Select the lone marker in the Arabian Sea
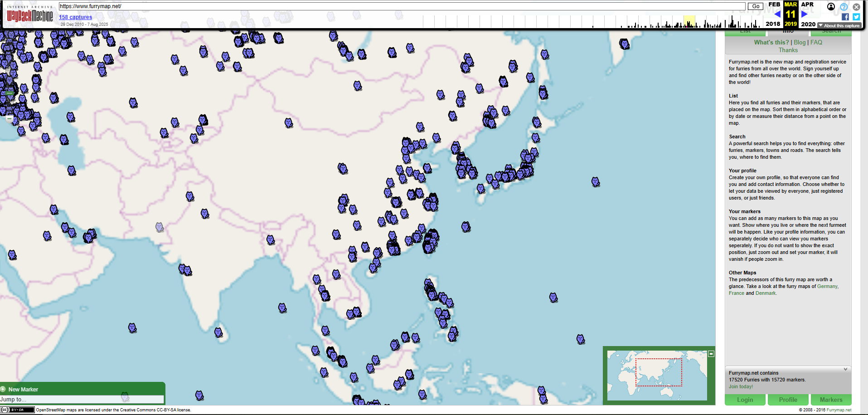Screen dimensions: 868x415 coord(132,328)
